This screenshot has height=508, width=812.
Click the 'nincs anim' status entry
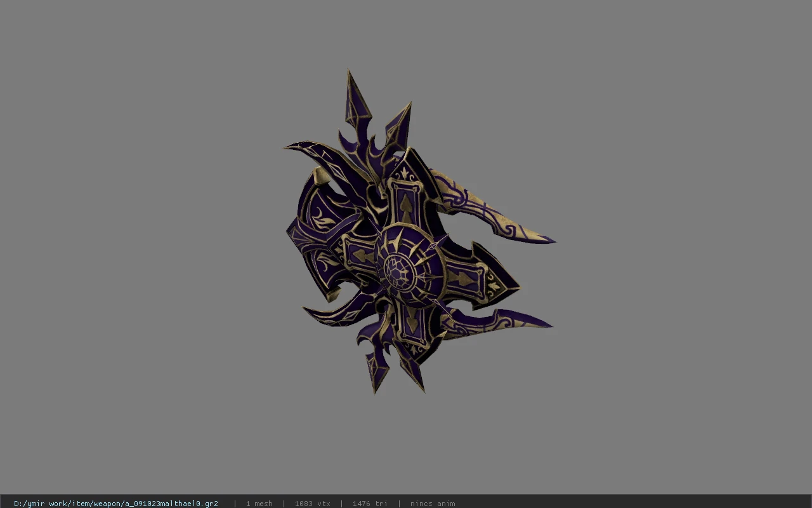pos(433,504)
